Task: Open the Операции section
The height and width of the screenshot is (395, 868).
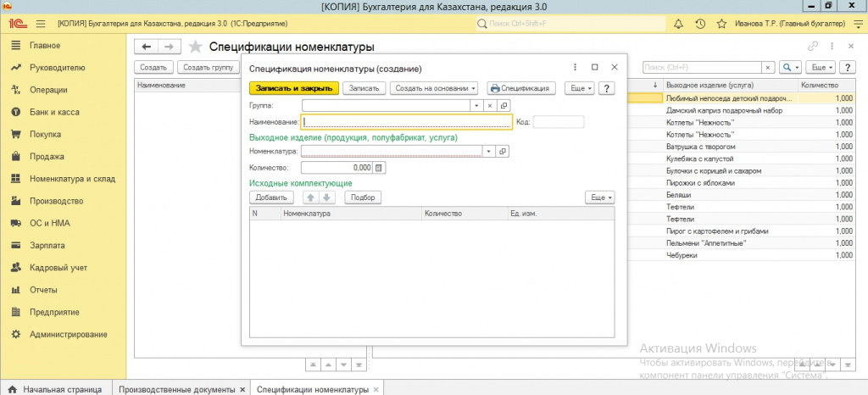Action: (48, 90)
